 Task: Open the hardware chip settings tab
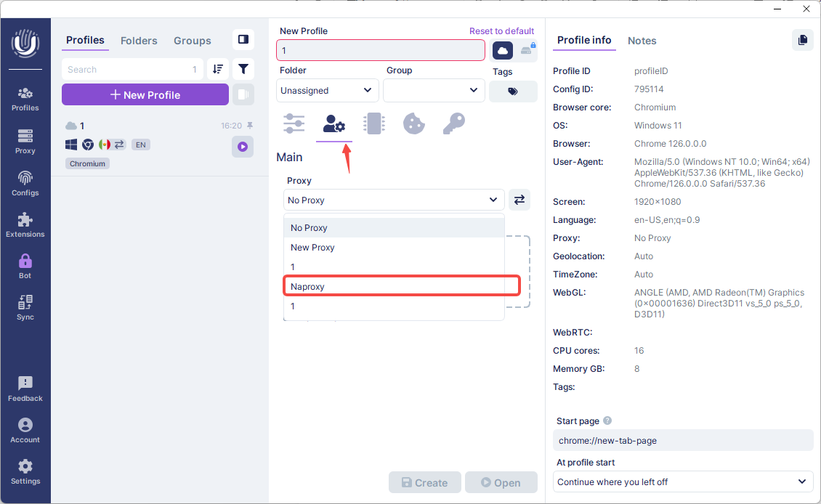click(373, 123)
